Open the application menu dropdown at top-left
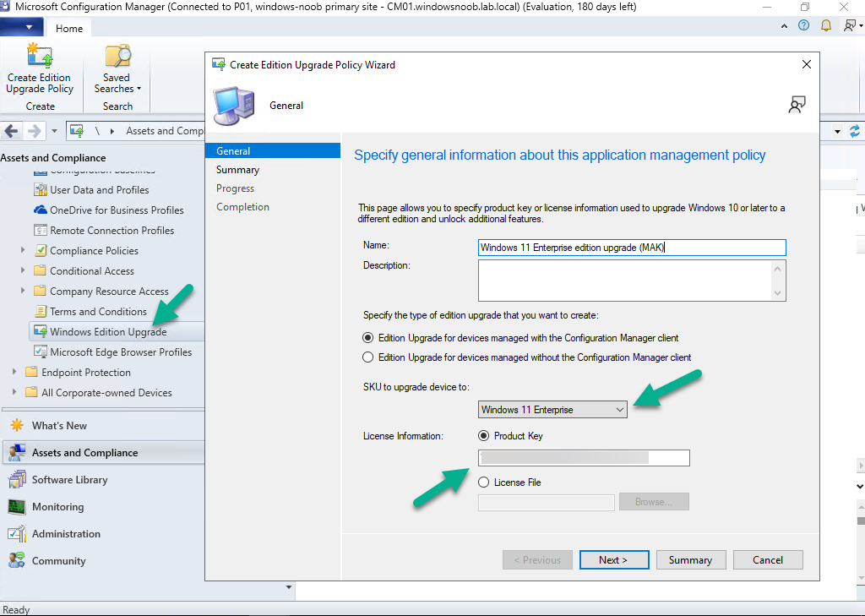865x616 pixels. click(21, 27)
